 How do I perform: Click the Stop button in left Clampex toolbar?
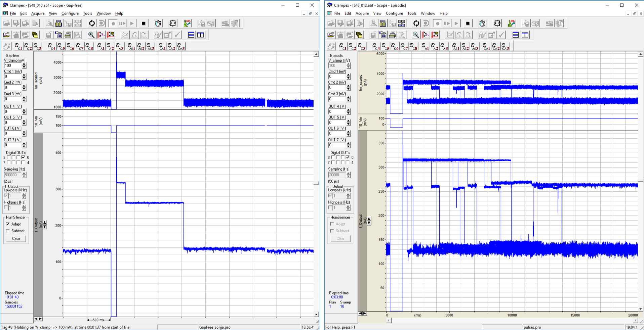click(144, 23)
